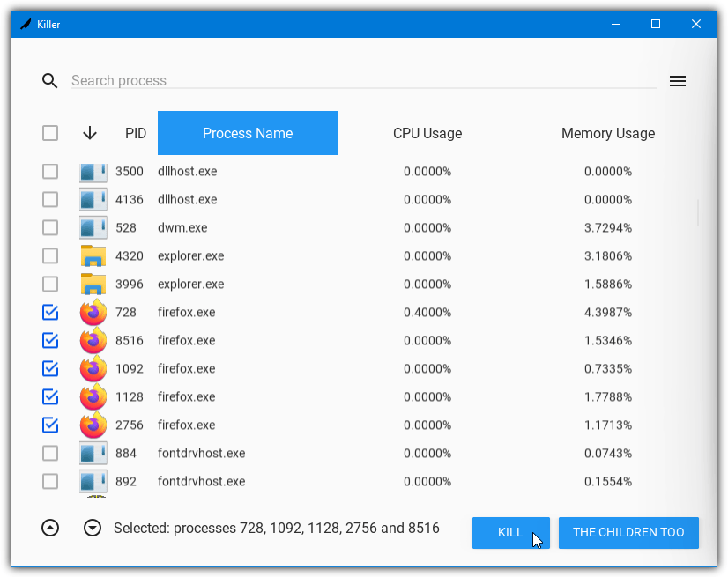Click the Firefox icon for PID 1092
This screenshot has width=728, height=577.
[x=93, y=369]
